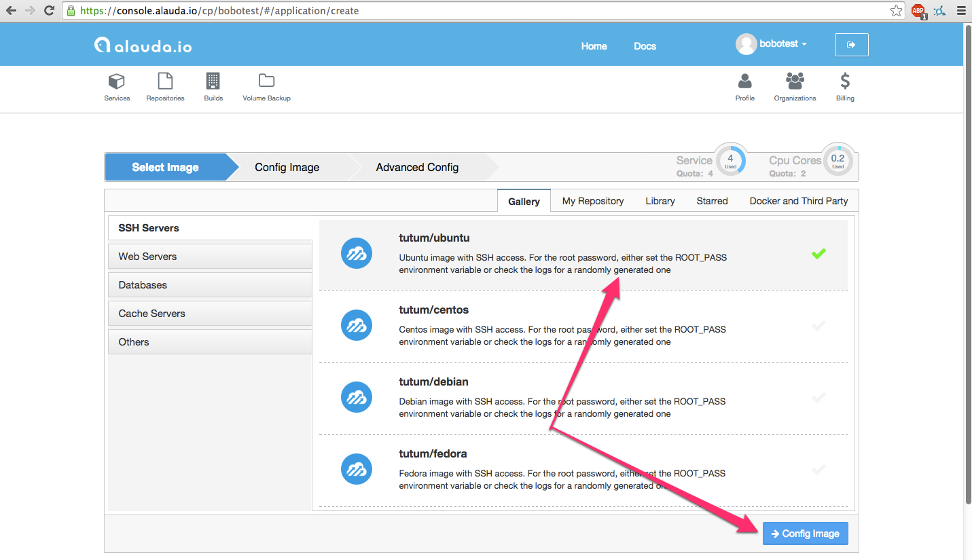Image resolution: width=972 pixels, height=560 pixels.
Task: Click the 'Quota: 2' Cpu Cores text
Action: (787, 174)
